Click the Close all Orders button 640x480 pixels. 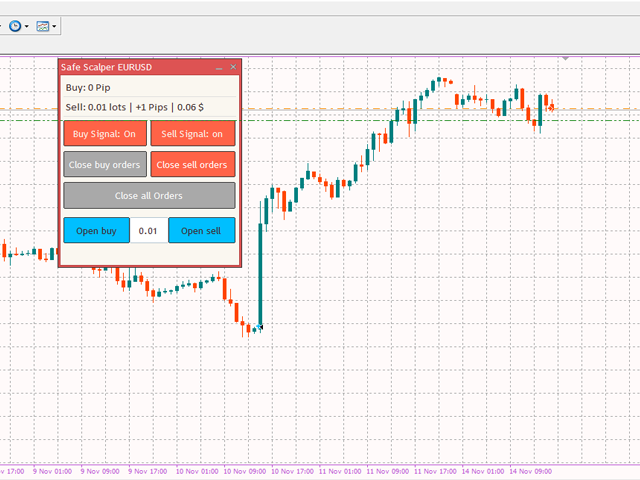click(x=149, y=195)
